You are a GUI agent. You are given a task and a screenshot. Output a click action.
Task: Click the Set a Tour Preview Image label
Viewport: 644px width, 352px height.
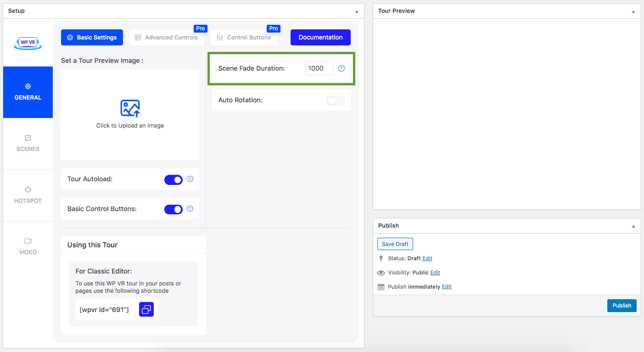(102, 61)
